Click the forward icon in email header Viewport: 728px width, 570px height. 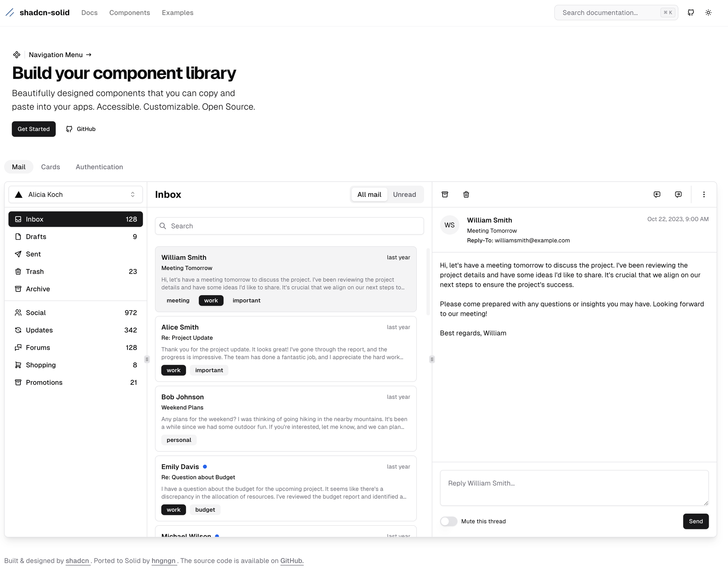[678, 194]
